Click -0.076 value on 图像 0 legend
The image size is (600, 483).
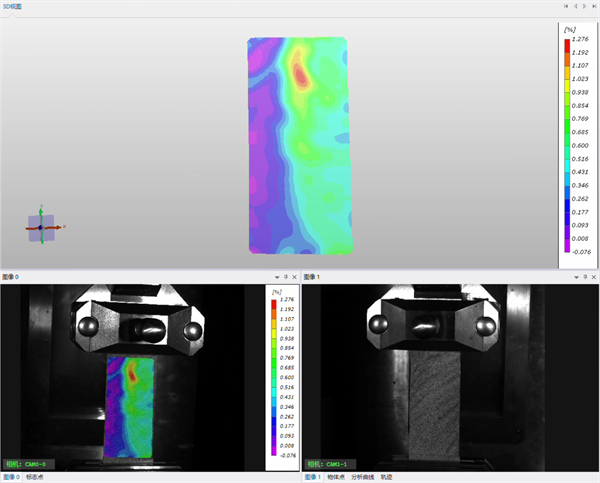[288, 455]
